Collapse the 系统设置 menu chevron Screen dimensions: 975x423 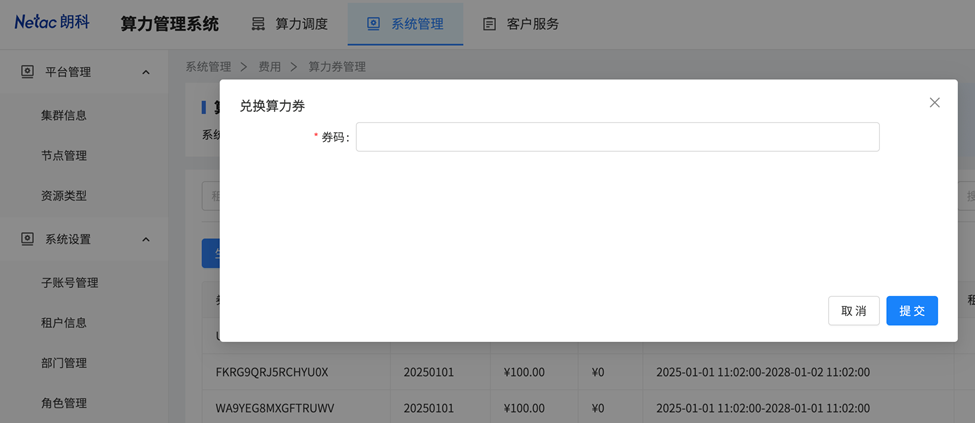tap(146, 240)
